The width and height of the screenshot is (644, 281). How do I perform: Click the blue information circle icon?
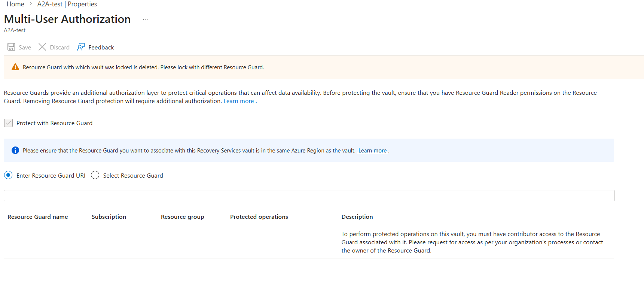pyautogui.click(x=15, y=151)
